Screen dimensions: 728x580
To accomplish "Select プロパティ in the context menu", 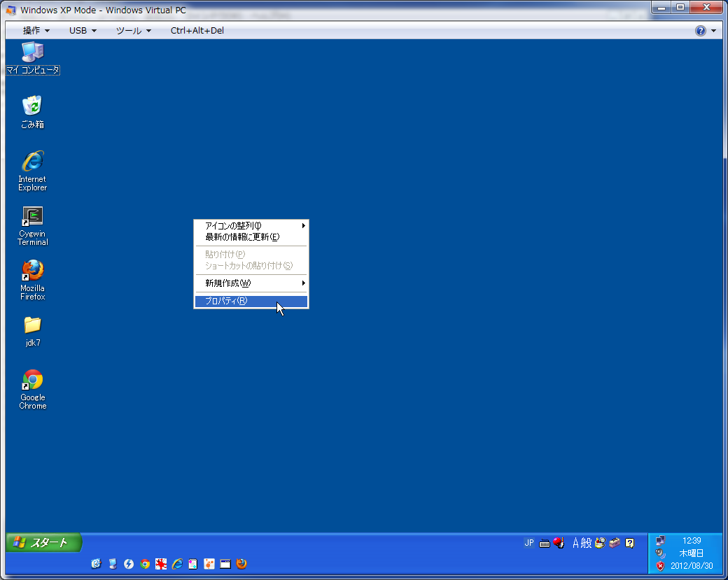I will pos(251,301).
